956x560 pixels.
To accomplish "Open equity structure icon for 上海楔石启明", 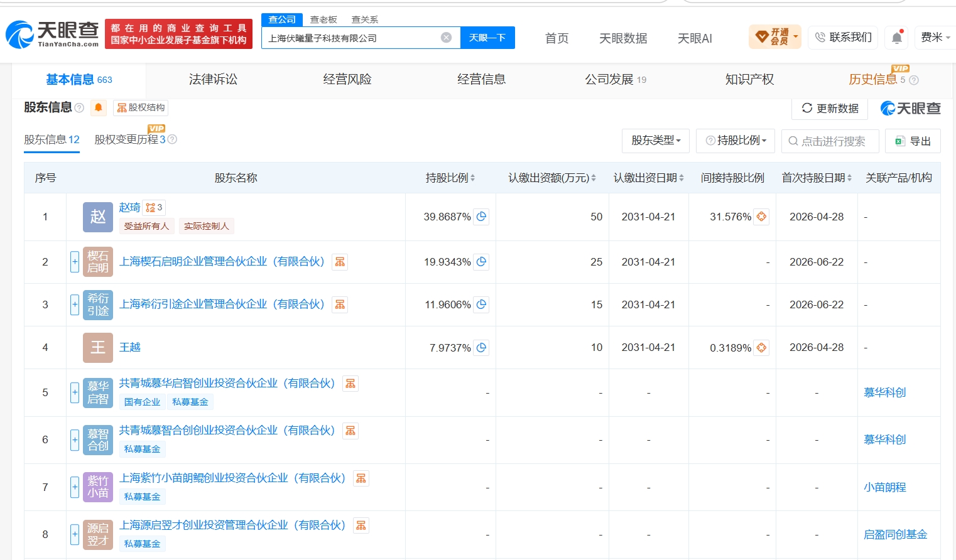I will pos(340,262).
